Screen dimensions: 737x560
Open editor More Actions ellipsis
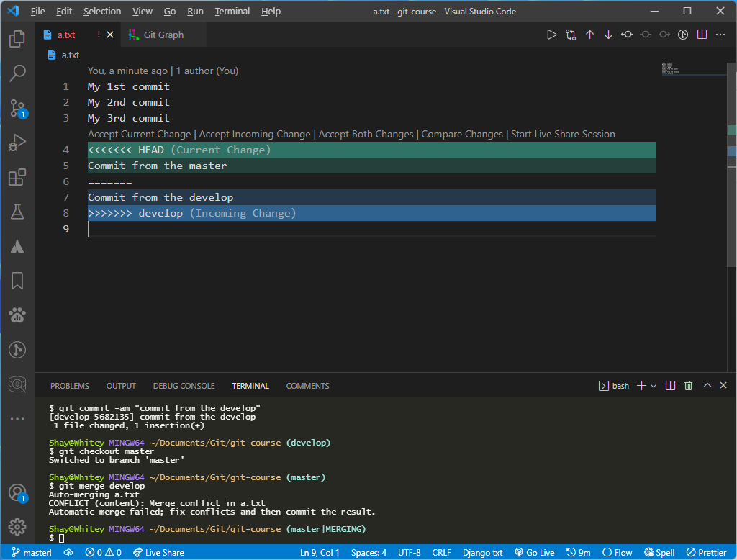point(720,35)
